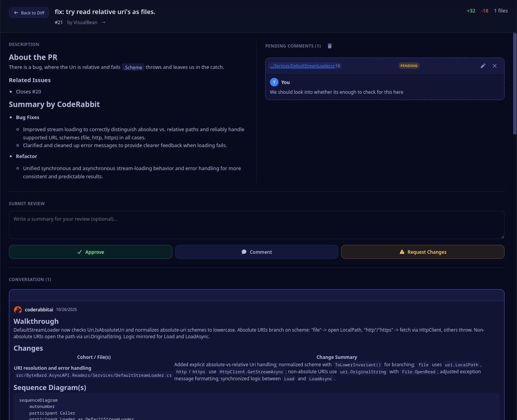Click the warning triangle on Request Changes
The width and height of the screenshot is (517, 420).
[x=402, y=251]
